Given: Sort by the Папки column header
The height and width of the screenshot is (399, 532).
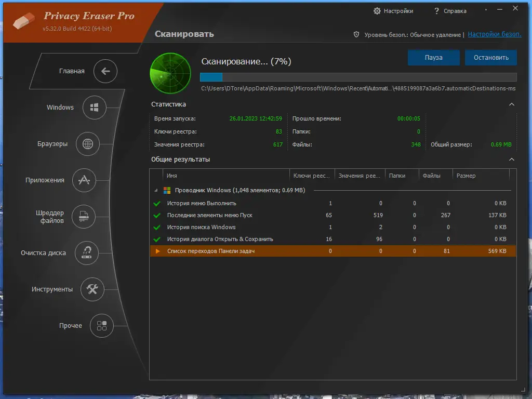Looking at the screenshot, I should 402,176.
